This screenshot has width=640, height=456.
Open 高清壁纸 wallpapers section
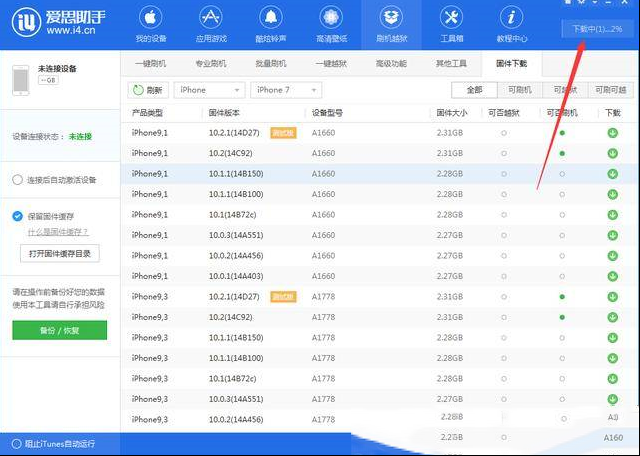331,24
